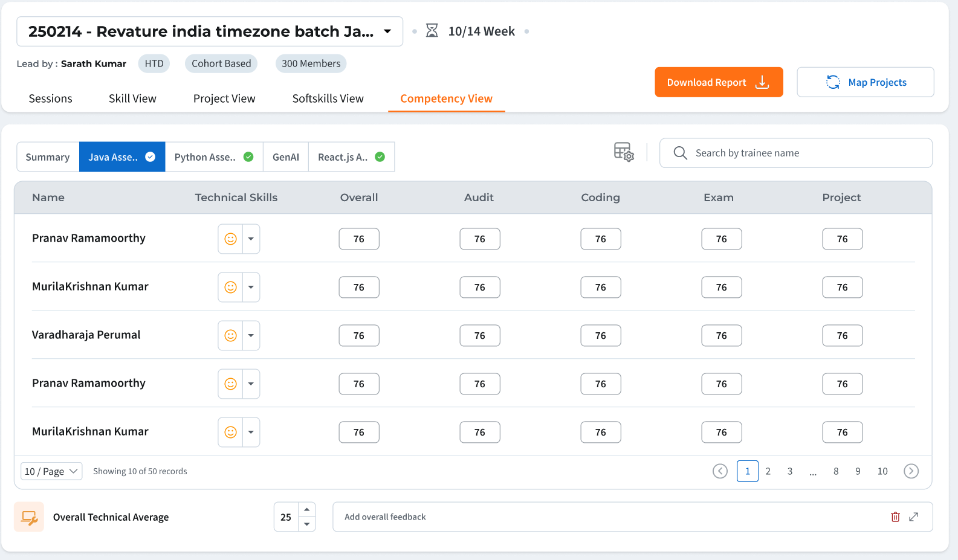The height and width of the screenshot is (560, 958).
Task: Go to next page with right arrow
Action: [911, 471]
